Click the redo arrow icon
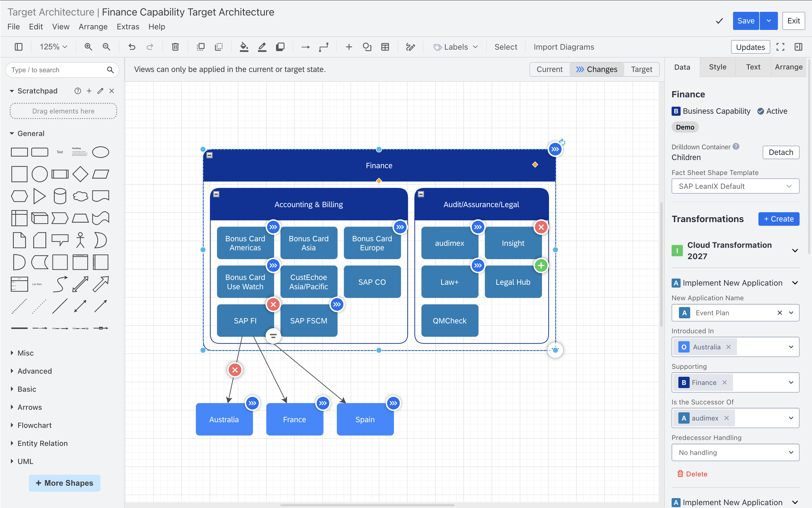Image resolution: width=812 pixels, height=508 pixels. 150,47
